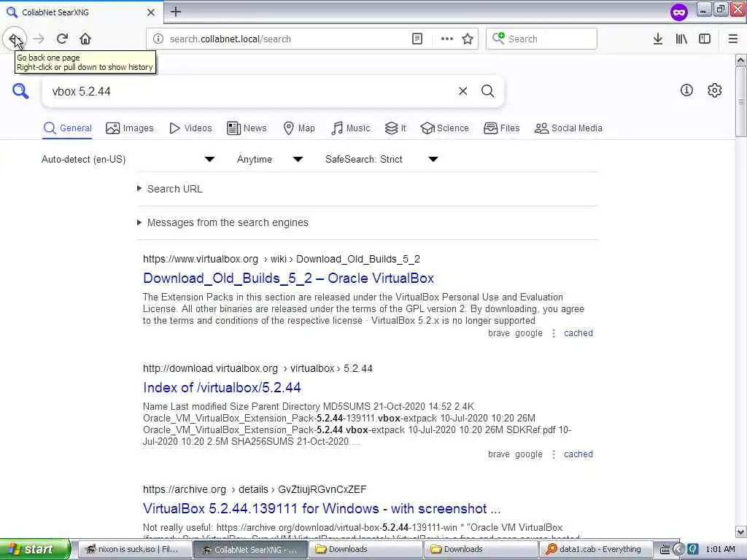Image resolution: width=747 pixels, height=560 pixels.
Task: Reload the current page
Action: 62,39
